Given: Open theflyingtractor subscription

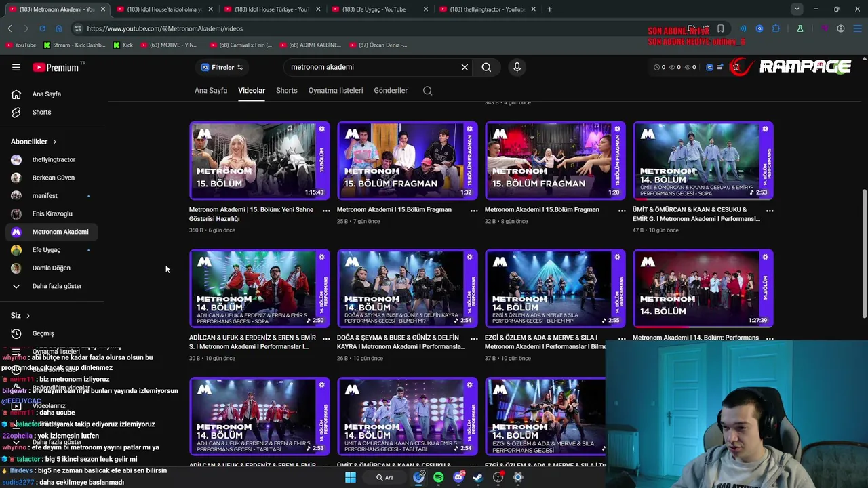Looking at the screenshot, I should point(52,159).
